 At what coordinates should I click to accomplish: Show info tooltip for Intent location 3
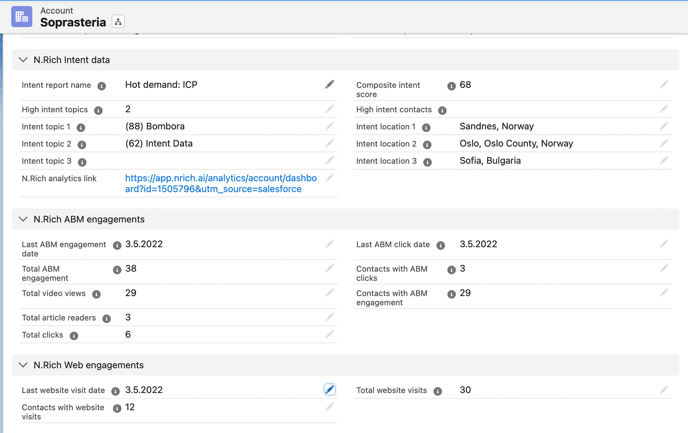pyautogui.click(x=427, y=162)
